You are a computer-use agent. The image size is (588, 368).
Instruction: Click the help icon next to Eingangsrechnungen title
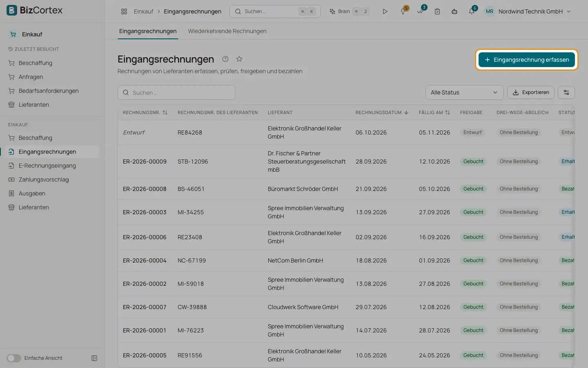225,59
